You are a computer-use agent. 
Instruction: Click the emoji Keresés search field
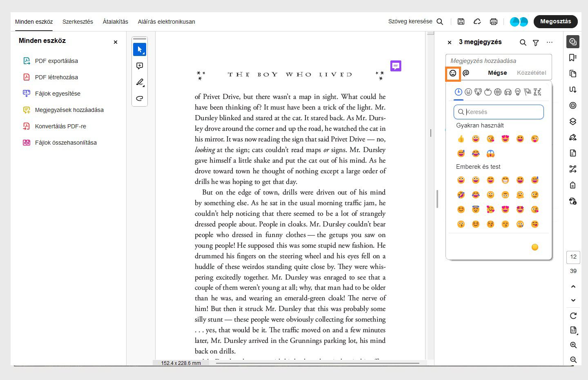[499, 112]
